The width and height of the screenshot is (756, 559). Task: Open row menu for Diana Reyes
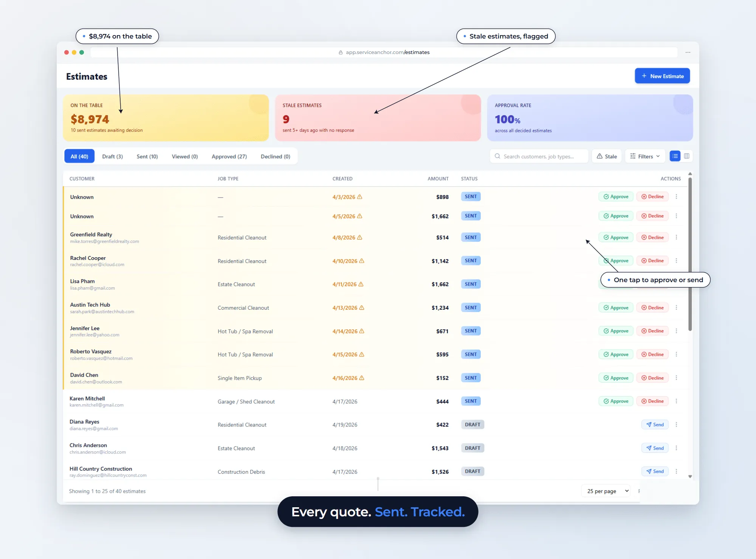click(x=676, y=425)
